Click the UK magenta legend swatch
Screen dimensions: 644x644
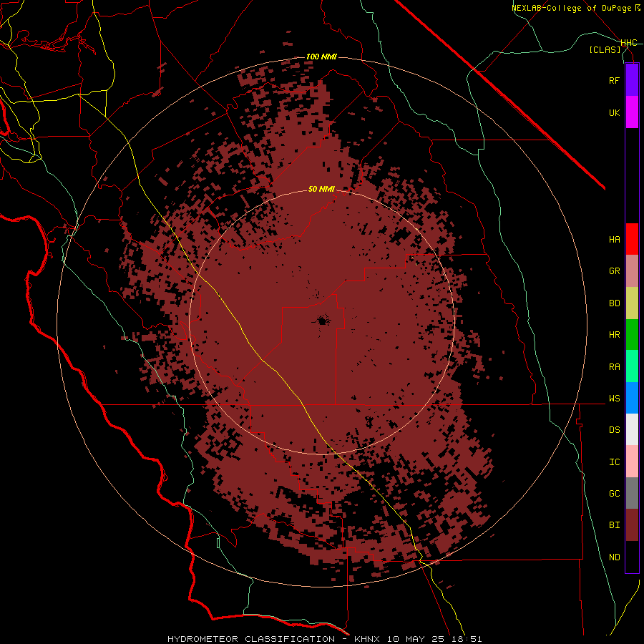tap(632, 112)
